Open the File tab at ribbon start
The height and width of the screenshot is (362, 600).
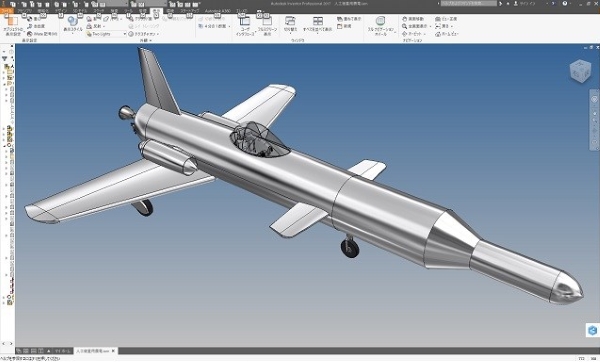coord(7,11)
